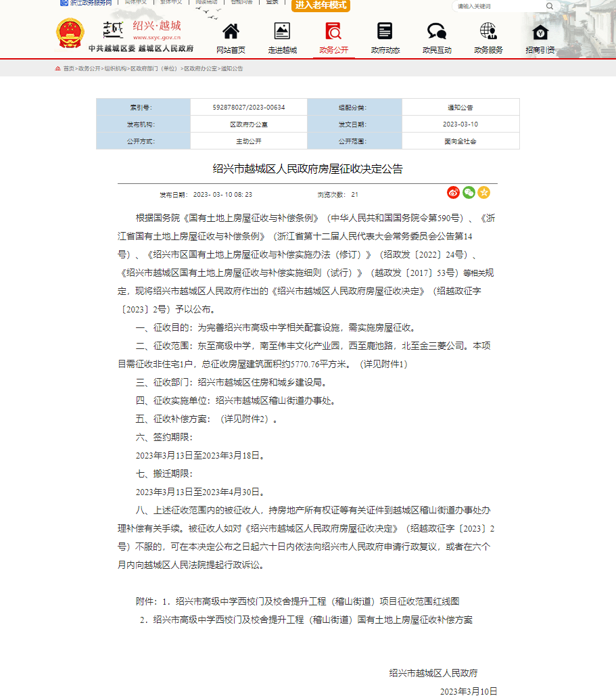This screenshot has width=616, height=696.
Task: Click the date range ending 2023年3月18日
Action: [200, 455]
